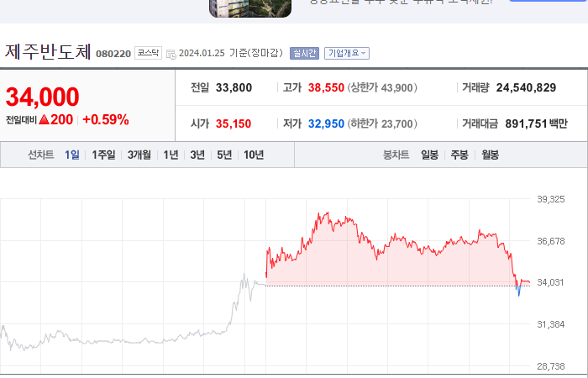The image size is (588, 378).
Task: Click the stock code 080220
Action: [x=113, y=54]
